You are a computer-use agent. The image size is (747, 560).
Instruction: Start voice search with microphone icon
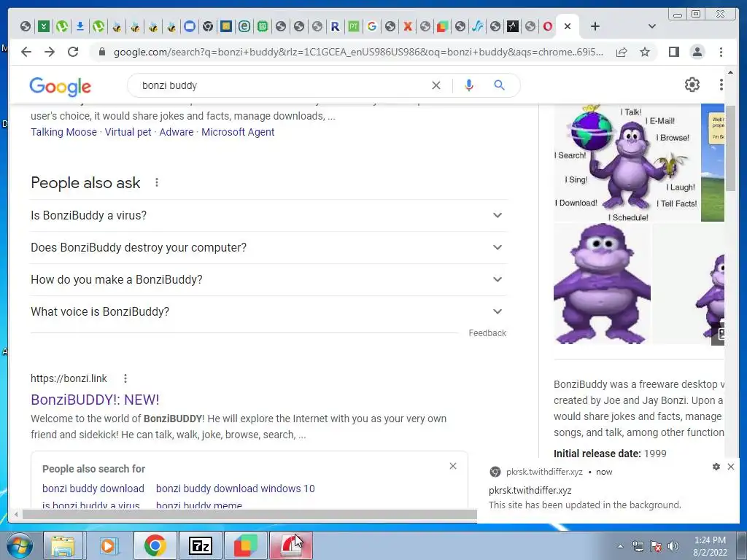pos(469,85)
